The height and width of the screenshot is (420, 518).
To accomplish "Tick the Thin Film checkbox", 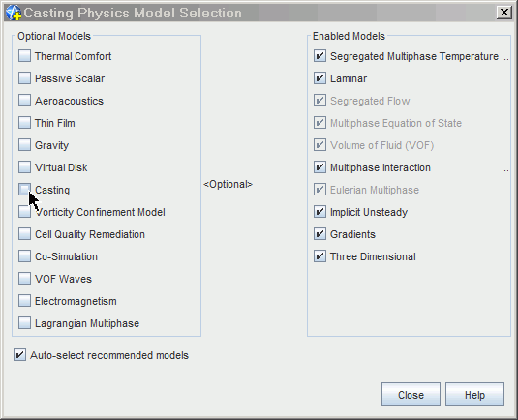I will coord(25,123).
